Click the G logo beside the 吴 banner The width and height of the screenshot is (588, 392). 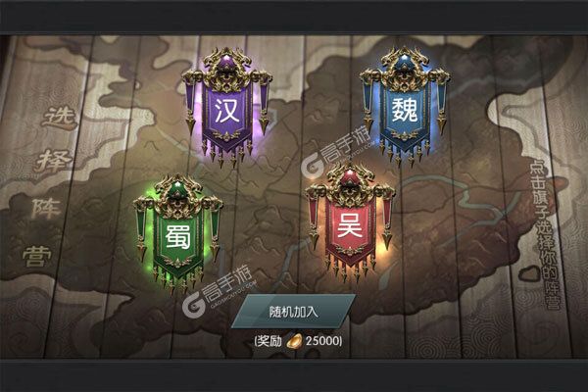(x=313, y=167)
